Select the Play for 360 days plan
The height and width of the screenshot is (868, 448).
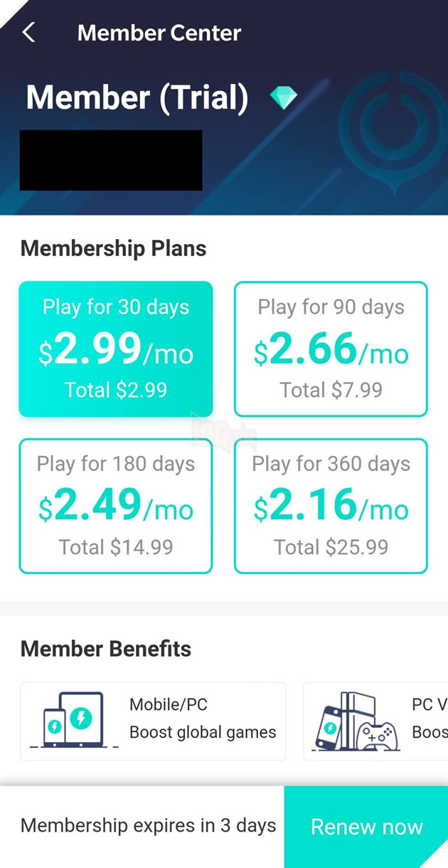click(331, 506)
